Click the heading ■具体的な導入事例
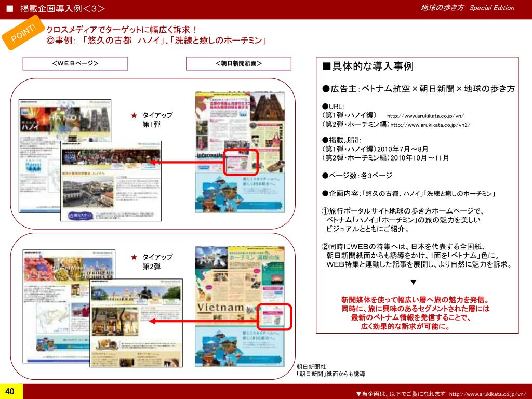Viewport: 532px width, 399px height. (368, 66)
